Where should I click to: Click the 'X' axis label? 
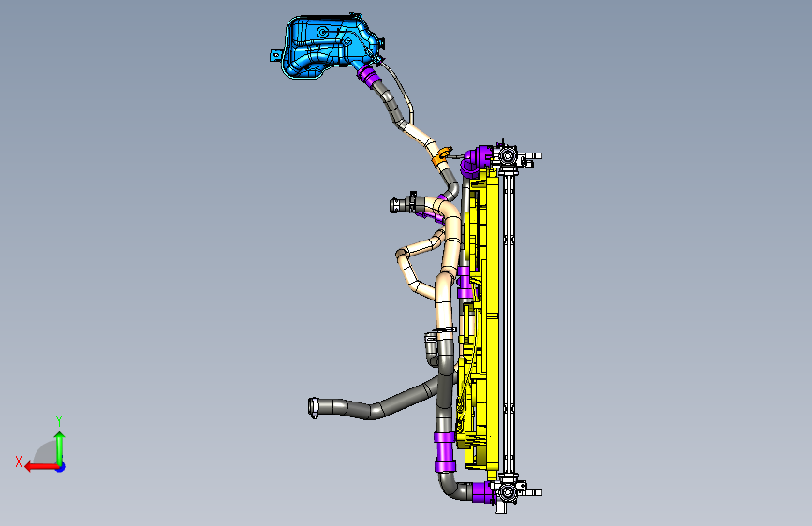[19, 461]
